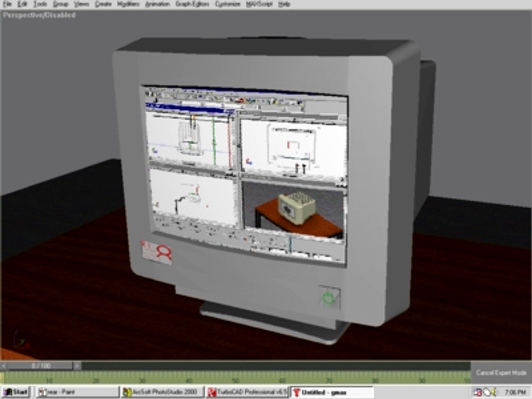Image resolution: width=532 pixels, height=399 pixels.
Task: Switch to TurboCAD Professional v6.5 in taskbar
Action: (248, 392)
